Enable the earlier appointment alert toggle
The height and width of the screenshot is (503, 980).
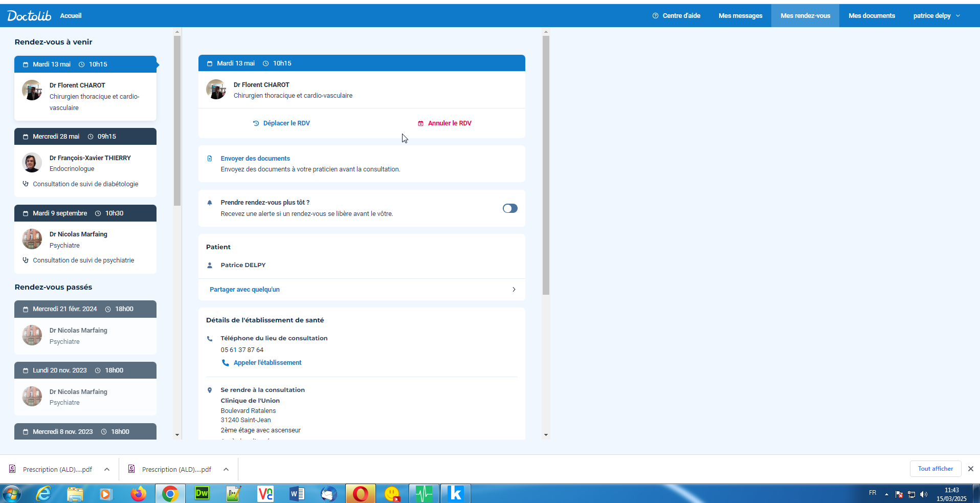(509, 208)
